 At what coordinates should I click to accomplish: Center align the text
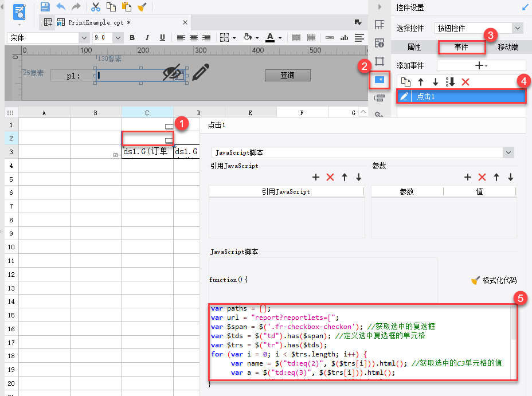[194, 38]
